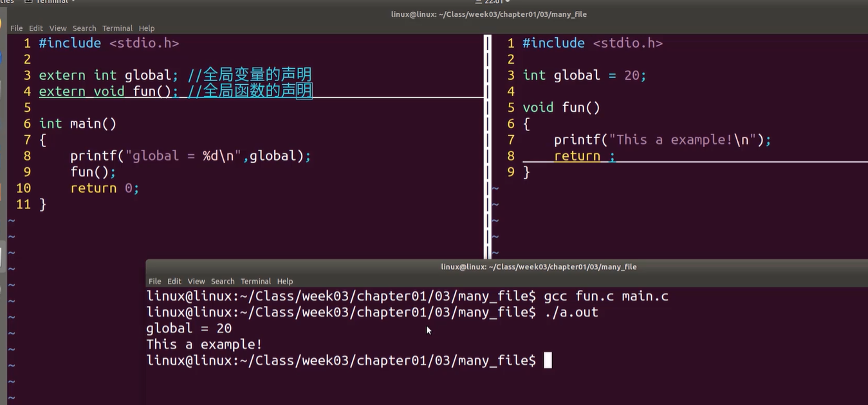Image resolution: width=868 pixels, height=405 pixels.
Task: Click 'This a example!' output in terminal
Action: (205, 345)
